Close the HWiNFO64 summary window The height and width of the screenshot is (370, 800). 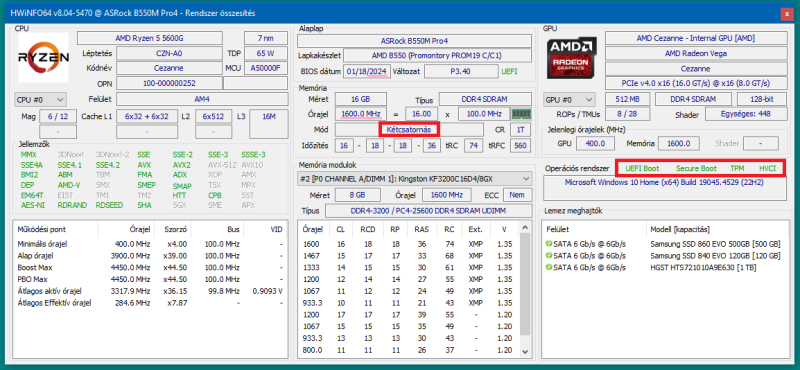[787, 14]
